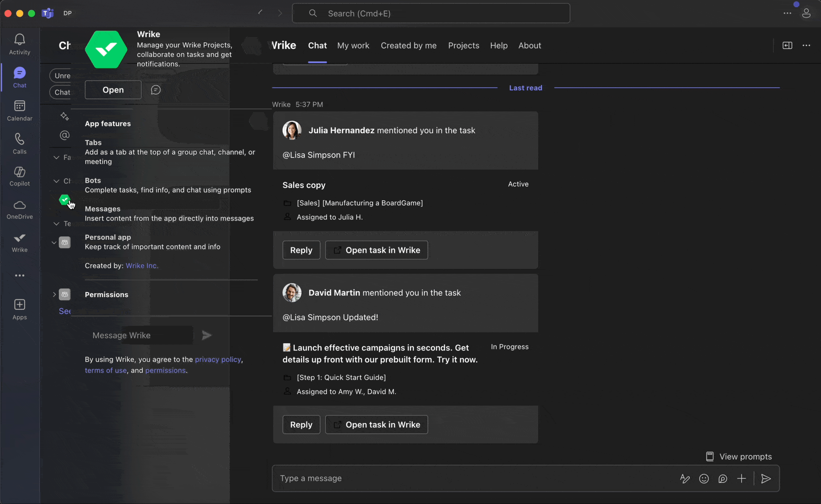This screenshot has width=821, height=504.
Task: Open the Wrike Inc. creator link
Action: tap(141, 265)
